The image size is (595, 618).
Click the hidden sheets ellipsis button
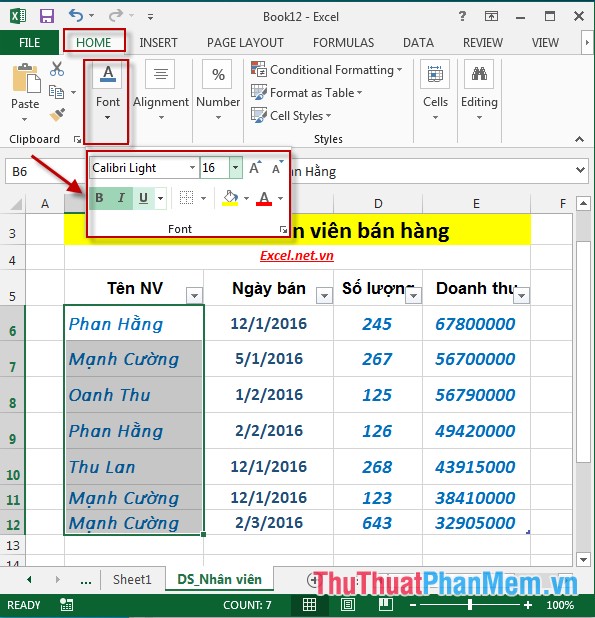pos(86,580)
